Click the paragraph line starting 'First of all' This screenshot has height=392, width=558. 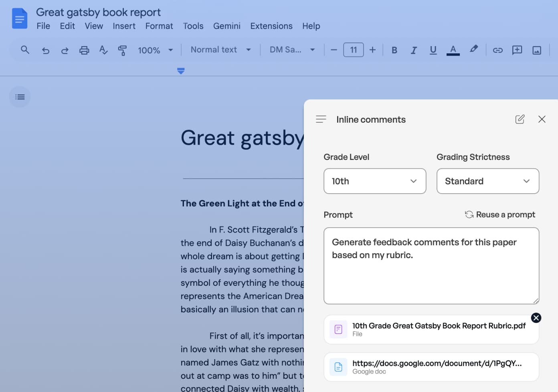257,336
